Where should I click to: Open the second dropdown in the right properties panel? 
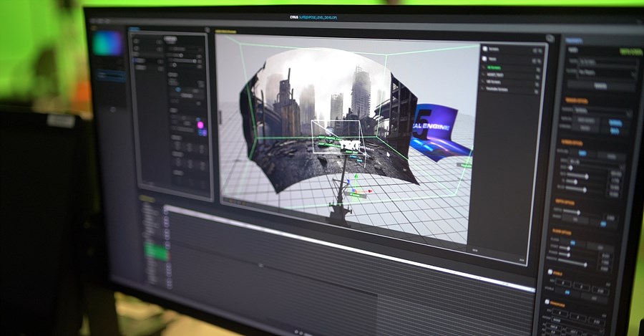coord(605,73)
